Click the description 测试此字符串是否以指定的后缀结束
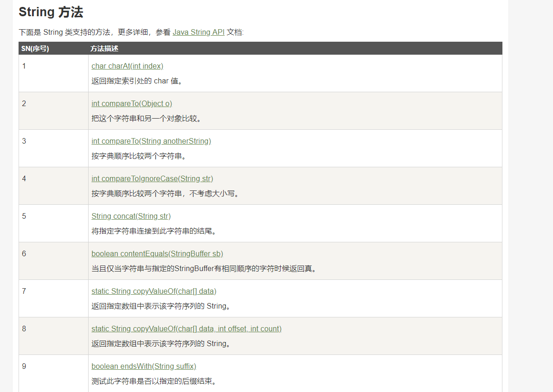This screenshot has height=392, width=553. coord(154,381)
